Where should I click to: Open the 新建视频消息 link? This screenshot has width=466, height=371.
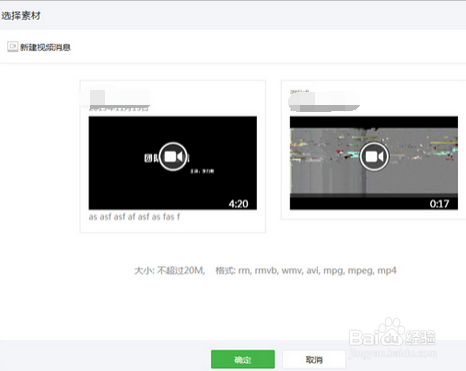pyautogui.click(x=45, y=47)
